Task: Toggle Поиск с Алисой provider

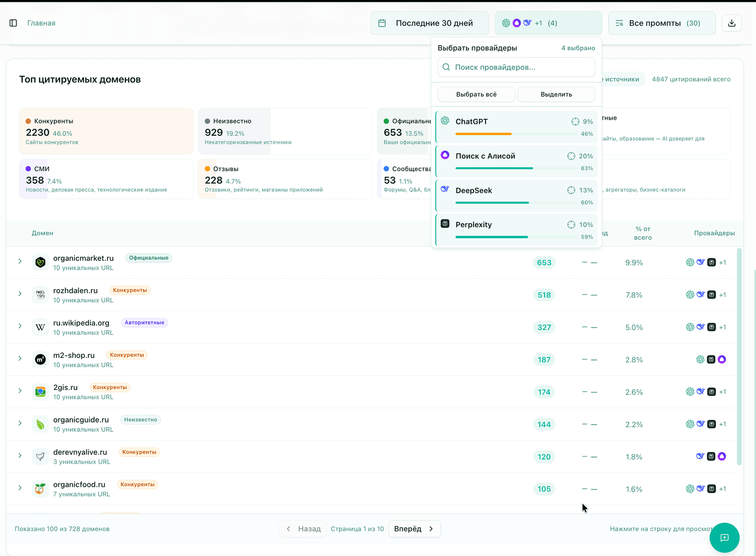Action: pyautogui.click(x=485, y=156)
